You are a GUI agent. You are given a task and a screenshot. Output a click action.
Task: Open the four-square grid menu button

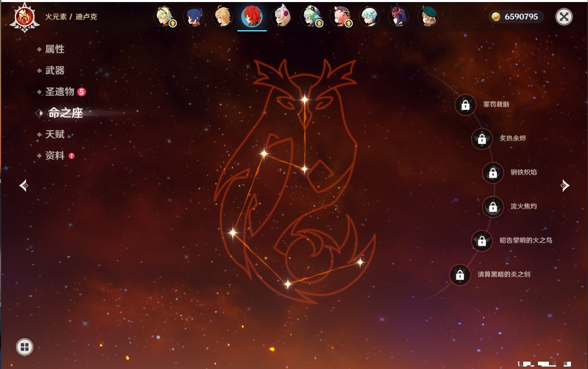(24, 347)
